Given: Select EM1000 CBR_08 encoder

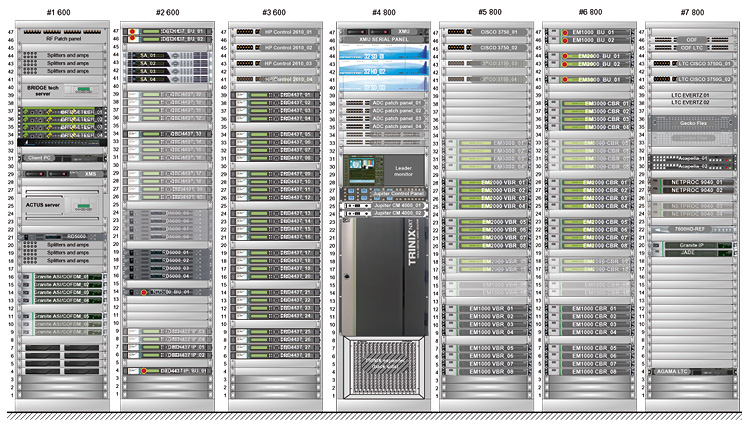Looking at the screenshot, I should pyautogui.click(x=590, y=371).
